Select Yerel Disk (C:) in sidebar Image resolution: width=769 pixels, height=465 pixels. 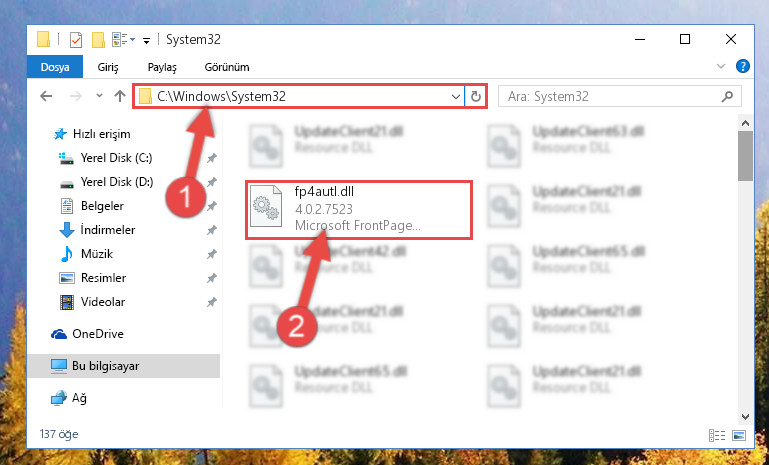116,158
